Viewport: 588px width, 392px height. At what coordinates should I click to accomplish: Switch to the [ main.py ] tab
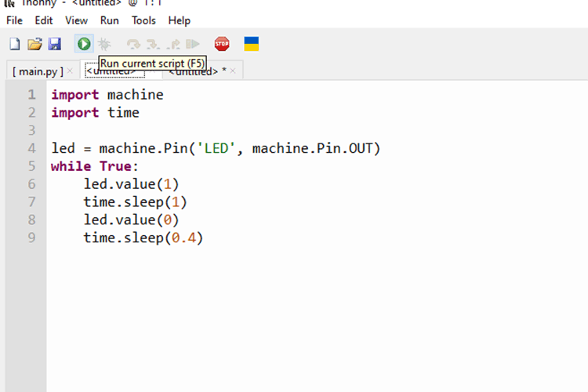click(x=38, y=71)
